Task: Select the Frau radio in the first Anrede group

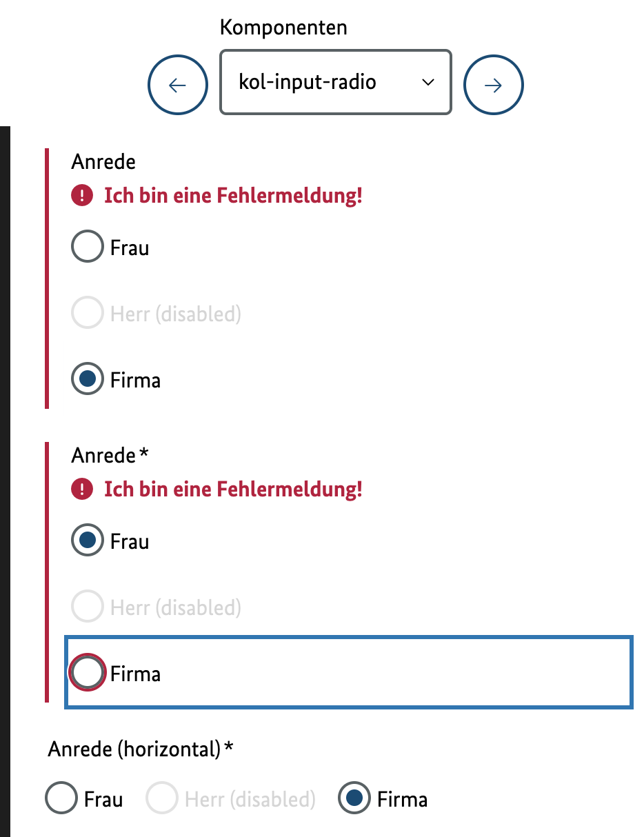Action: click(87, 246)
